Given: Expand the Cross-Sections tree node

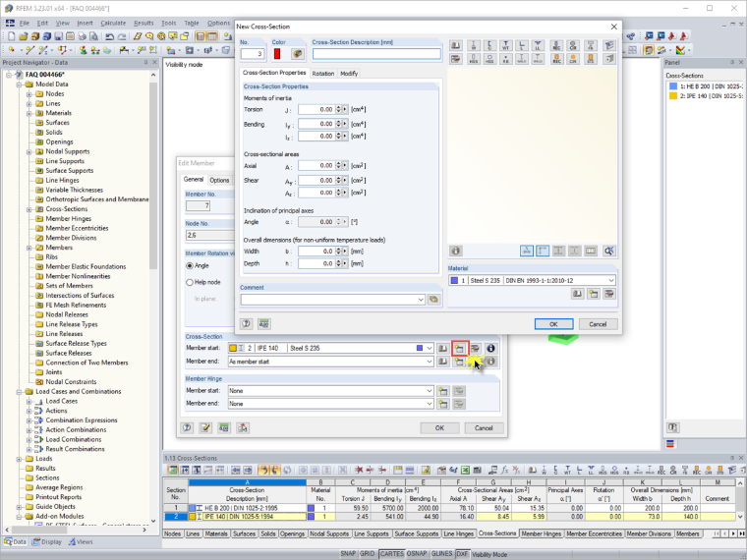Looking at the screenshot, I should click(x=29, y=209).
